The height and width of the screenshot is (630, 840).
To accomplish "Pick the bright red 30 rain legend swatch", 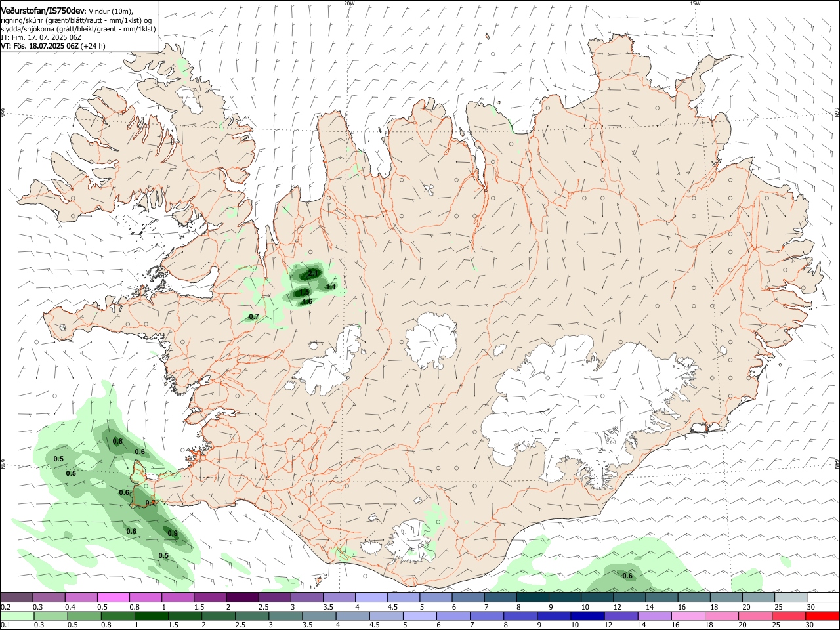I will click(823, 616).
